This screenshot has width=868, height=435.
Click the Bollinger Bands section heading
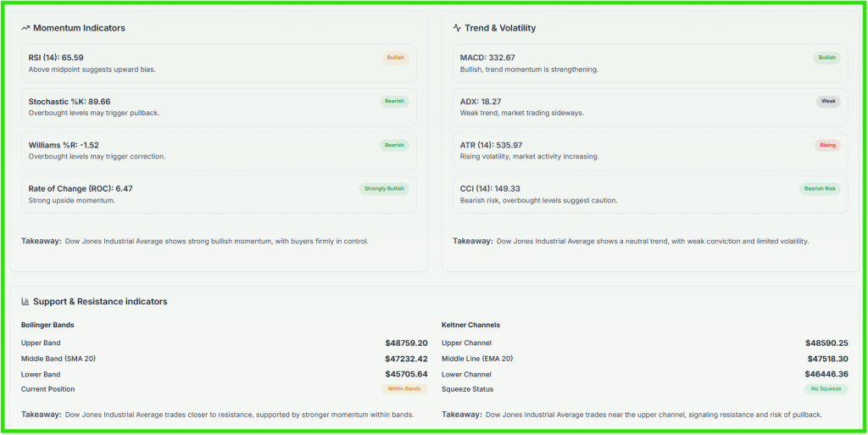[x=48, y=325]
